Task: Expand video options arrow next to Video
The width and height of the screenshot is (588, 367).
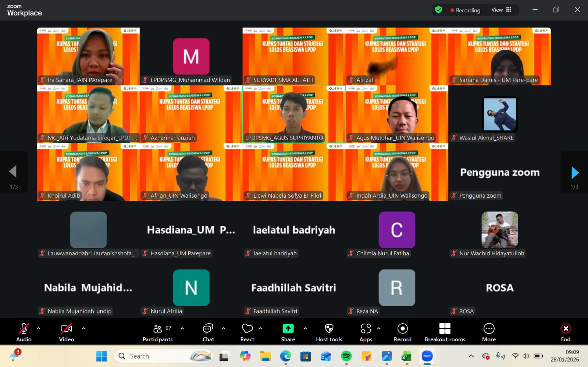Action: (83, 328)
